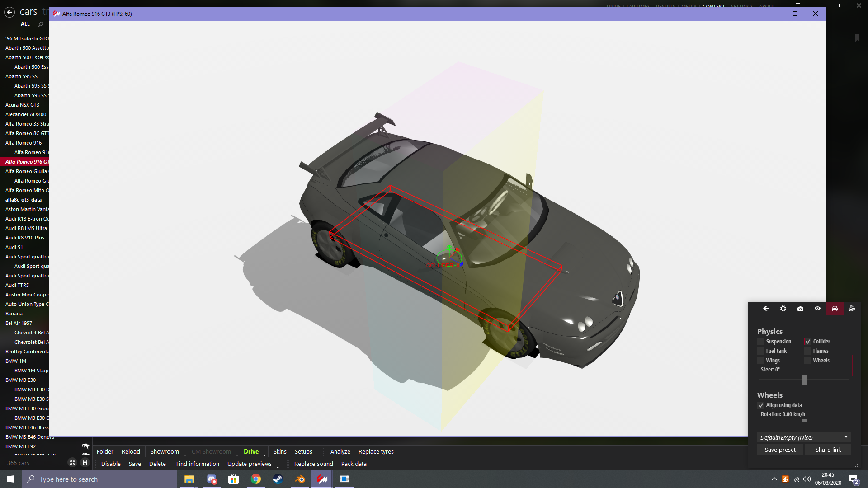Enable the Wings checkbox
The height and width of the screenshot is (488, 868).
click(761, 361)
